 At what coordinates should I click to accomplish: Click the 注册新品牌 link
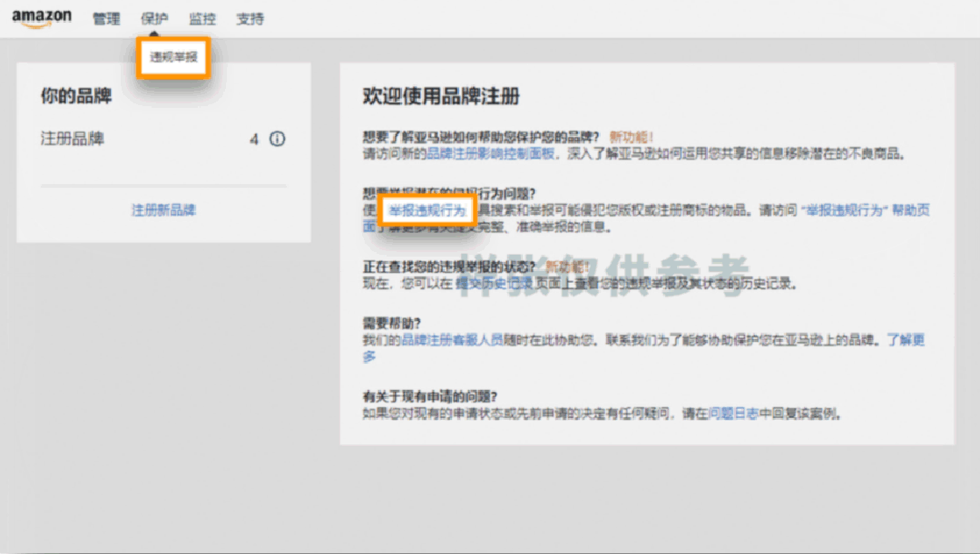[x=163, y=210]
